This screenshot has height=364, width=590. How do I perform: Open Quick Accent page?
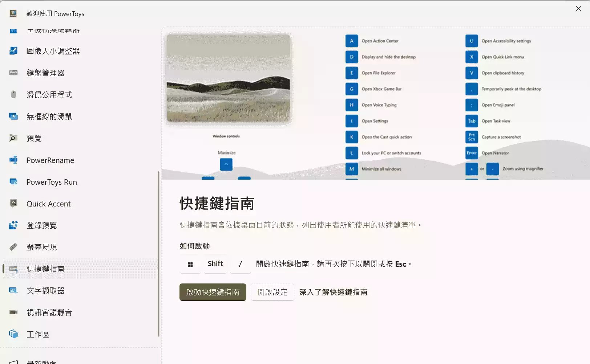tap(80, 204)
